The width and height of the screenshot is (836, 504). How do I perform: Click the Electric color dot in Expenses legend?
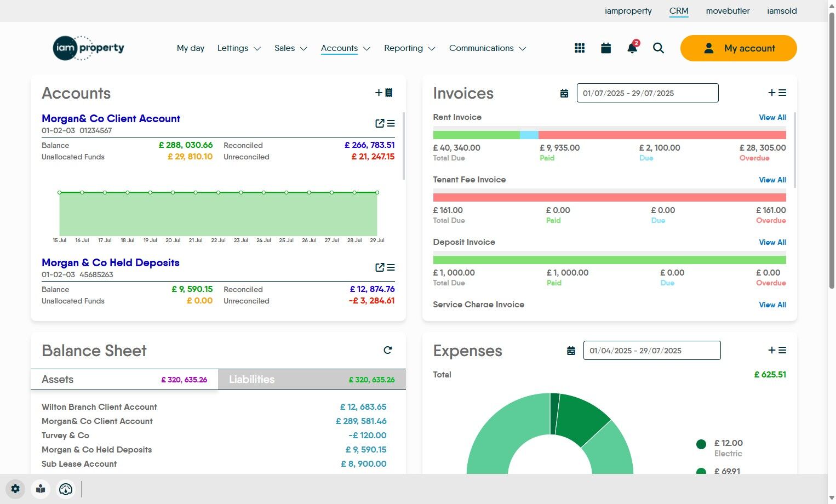[702, 444]
